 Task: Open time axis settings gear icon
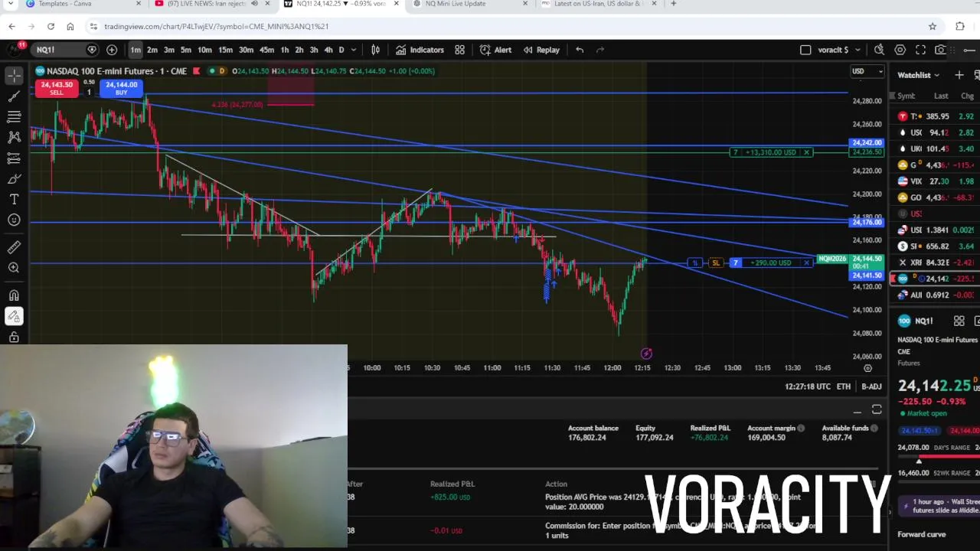tap(867, 368)
